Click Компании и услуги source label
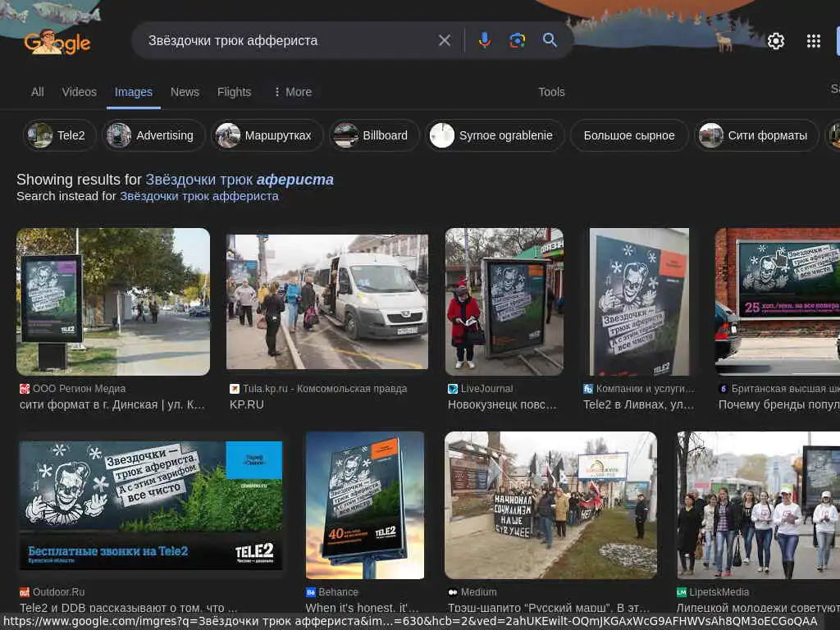The height and width of the screenshot is (630, 840). [x=645, y=389]
